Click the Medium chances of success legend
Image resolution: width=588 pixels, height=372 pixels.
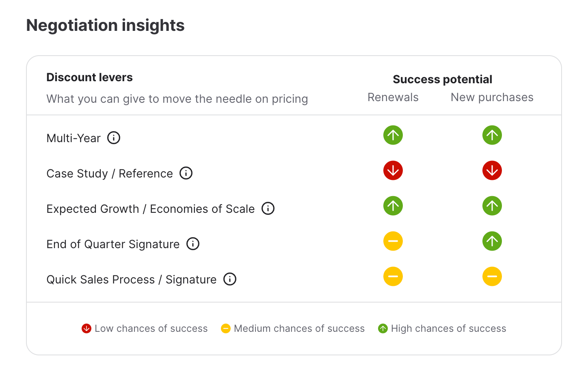(293, 329)
